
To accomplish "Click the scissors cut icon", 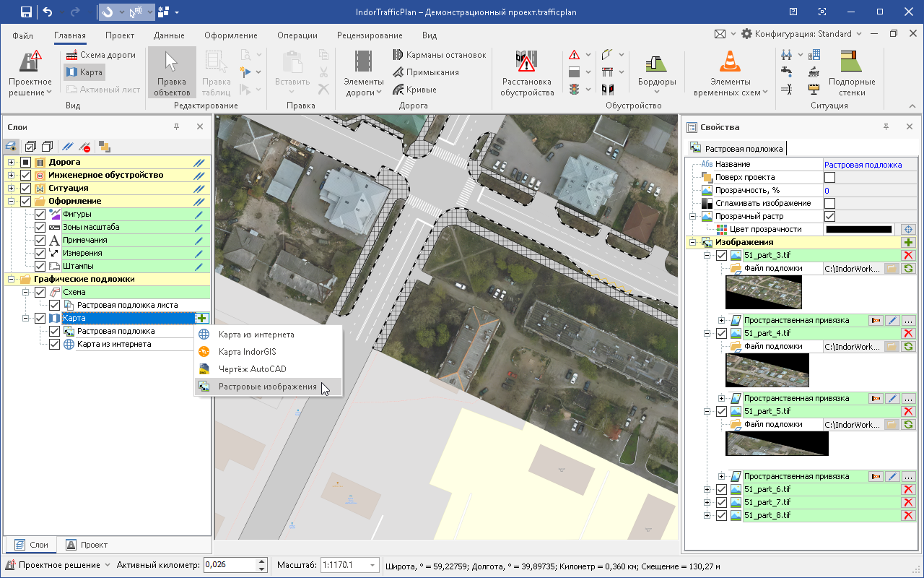I will pyautogui.click(x=323, y=72).
